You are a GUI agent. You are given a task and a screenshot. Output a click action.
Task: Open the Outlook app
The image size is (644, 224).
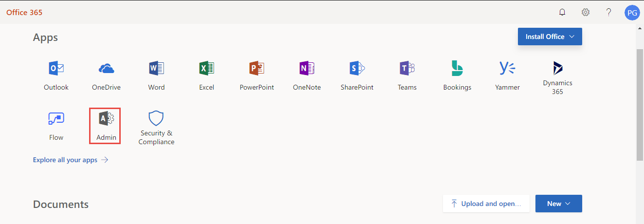(56, 76)
